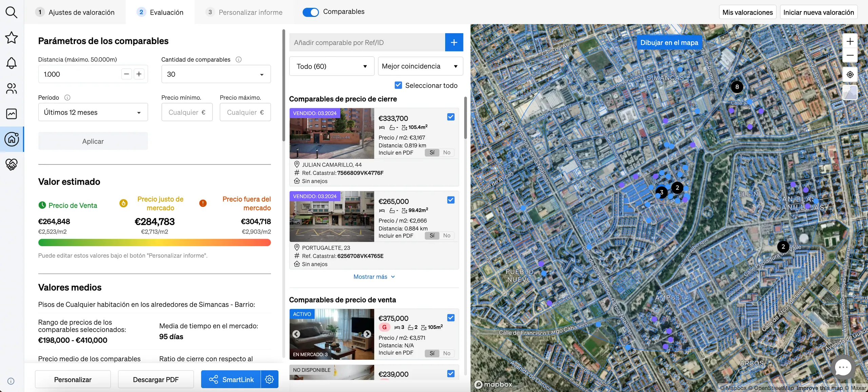Uncheck the €333,700 comparable checkbox
Viewport: 868px width, 392px height.
coord(451,117)
